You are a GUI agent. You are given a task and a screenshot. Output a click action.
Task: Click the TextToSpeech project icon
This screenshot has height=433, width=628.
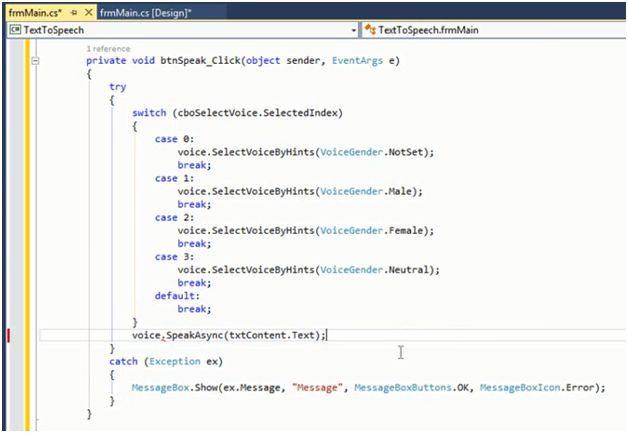coord(15,30)
